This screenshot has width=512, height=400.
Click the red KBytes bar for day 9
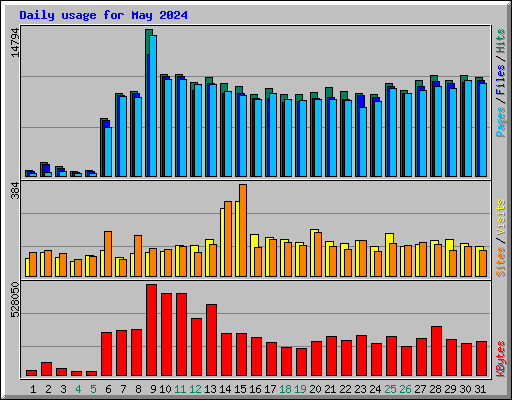(151, 330)
